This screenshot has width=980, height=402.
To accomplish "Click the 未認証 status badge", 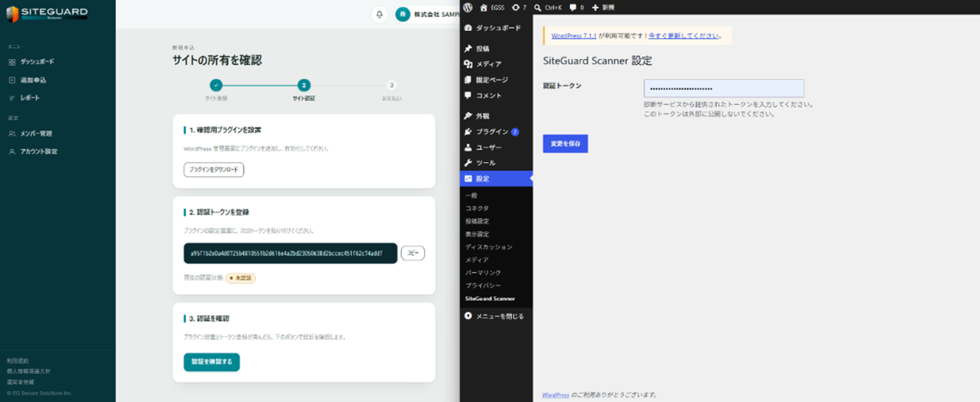I will click(x=241, y=278).
